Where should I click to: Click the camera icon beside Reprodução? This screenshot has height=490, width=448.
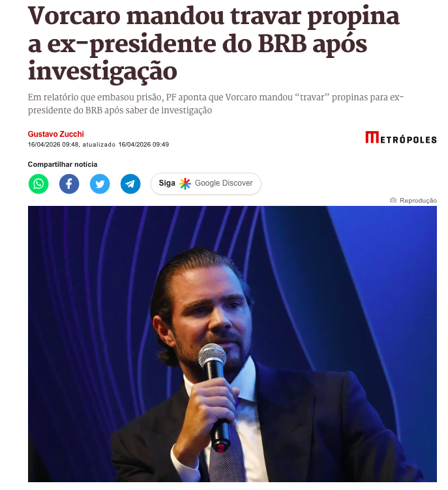[393, 200]
